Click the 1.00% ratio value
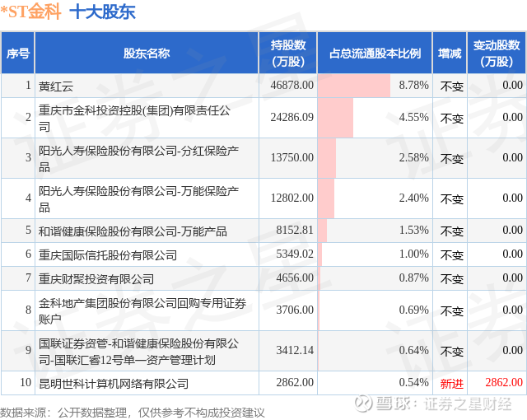 (413, 254)
